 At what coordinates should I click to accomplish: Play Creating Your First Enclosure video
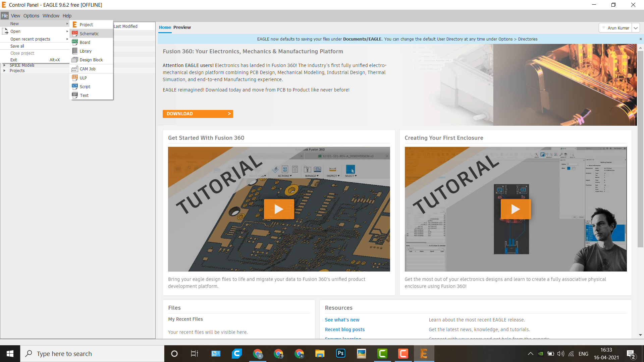[516, 209]
